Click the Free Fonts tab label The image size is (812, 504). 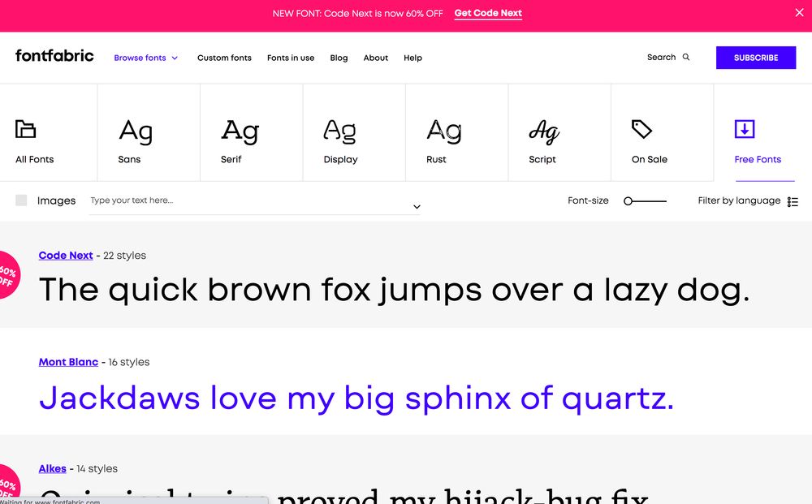(x=757, y=159)
